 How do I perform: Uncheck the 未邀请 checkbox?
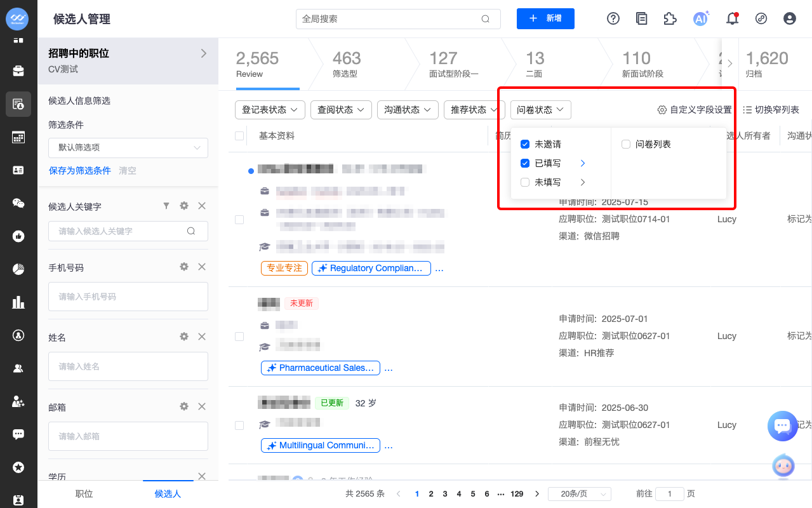point(525,144)
